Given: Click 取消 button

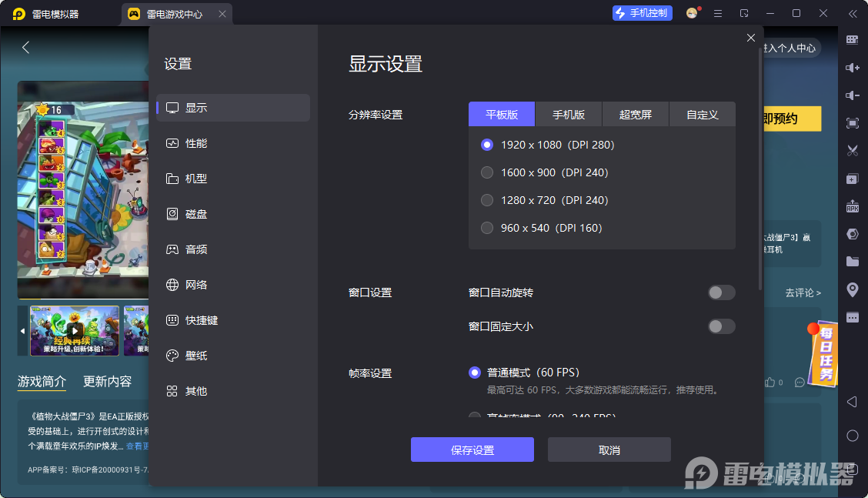Looking at the screenshot, I should point(609,450).
